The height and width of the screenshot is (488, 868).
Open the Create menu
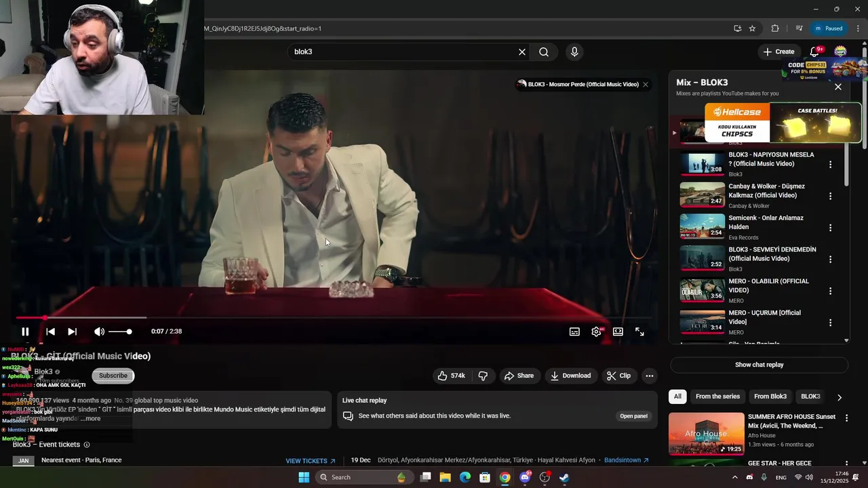778,52
